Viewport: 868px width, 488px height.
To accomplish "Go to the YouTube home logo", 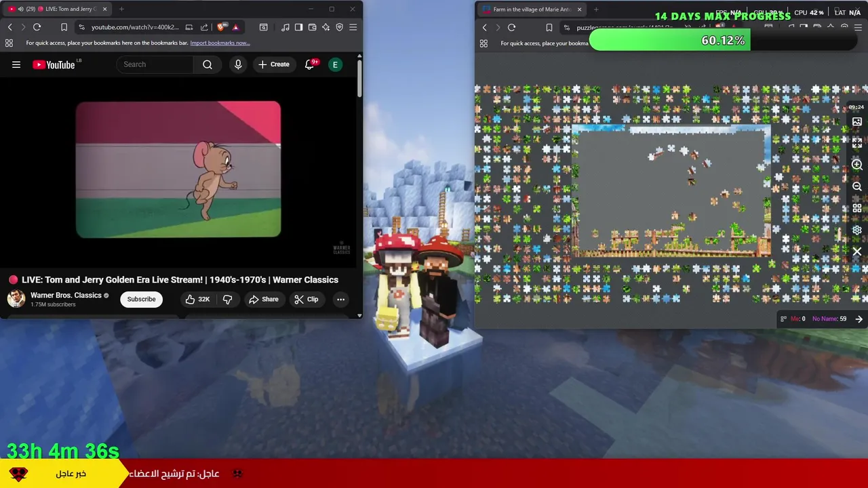I will point(54,64).
